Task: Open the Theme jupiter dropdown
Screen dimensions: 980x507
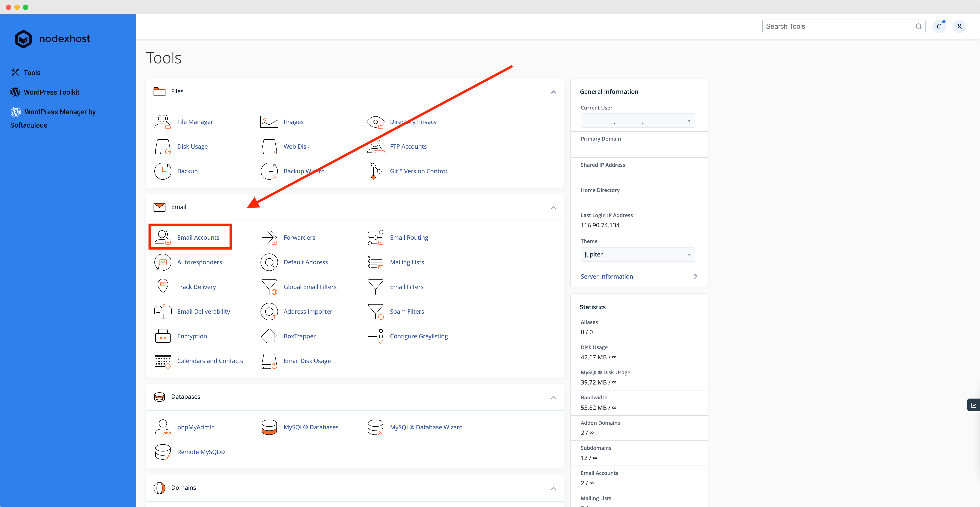Action: tap(638, 254)
